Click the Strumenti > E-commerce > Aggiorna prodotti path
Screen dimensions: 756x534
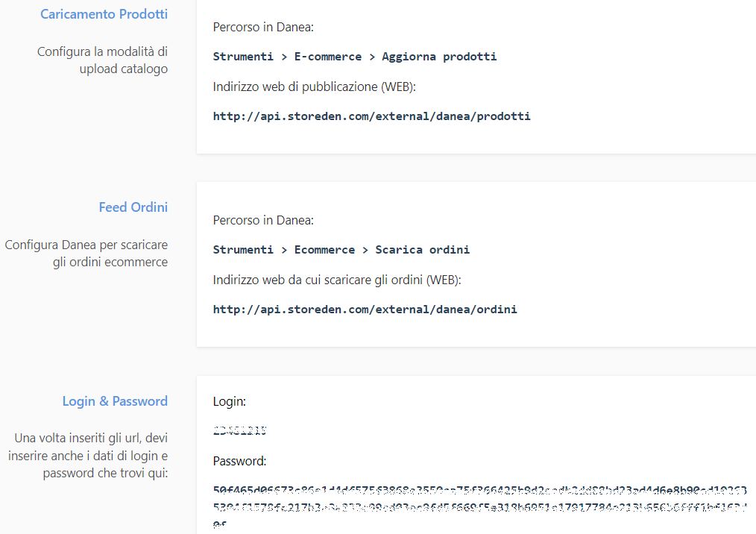354,57
